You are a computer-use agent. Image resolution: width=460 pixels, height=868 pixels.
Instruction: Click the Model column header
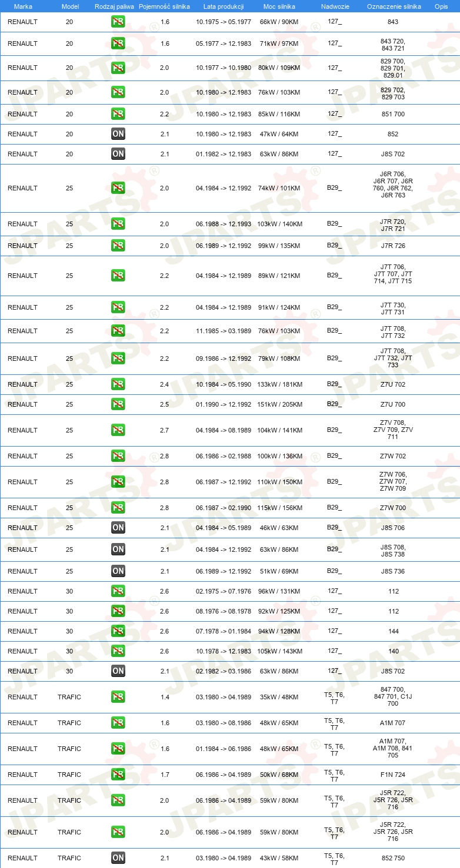[x=70, y=6]
